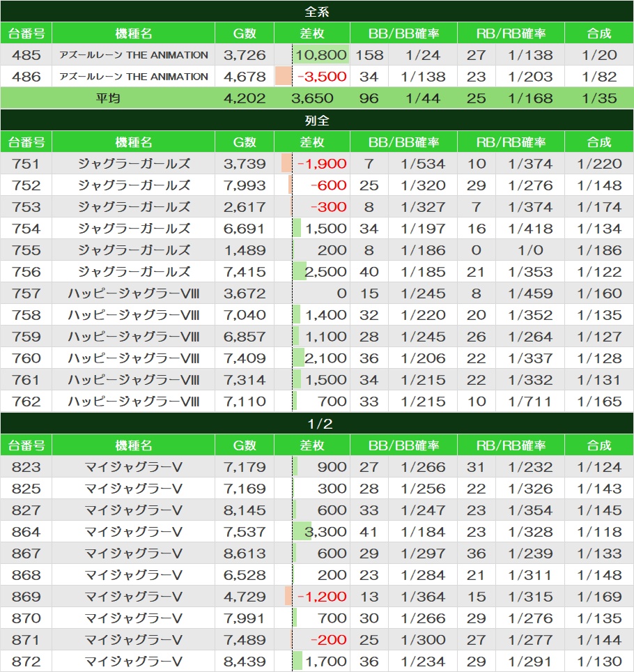Select BB probability 1/197
The width and height of the screenshot is (634, 672).
tap(423, 229)
